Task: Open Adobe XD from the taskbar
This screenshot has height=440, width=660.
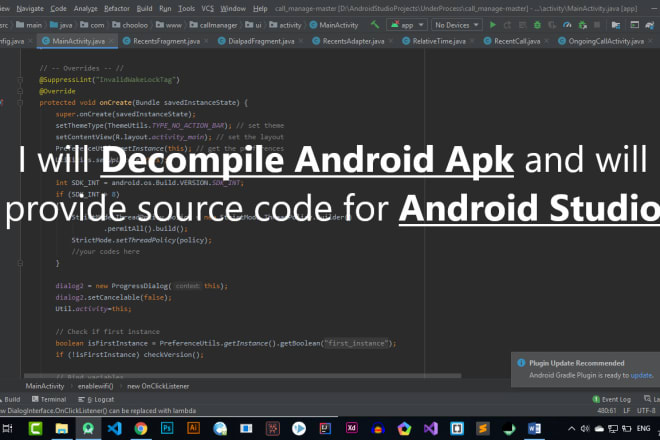Action: (x=351, y=429)
